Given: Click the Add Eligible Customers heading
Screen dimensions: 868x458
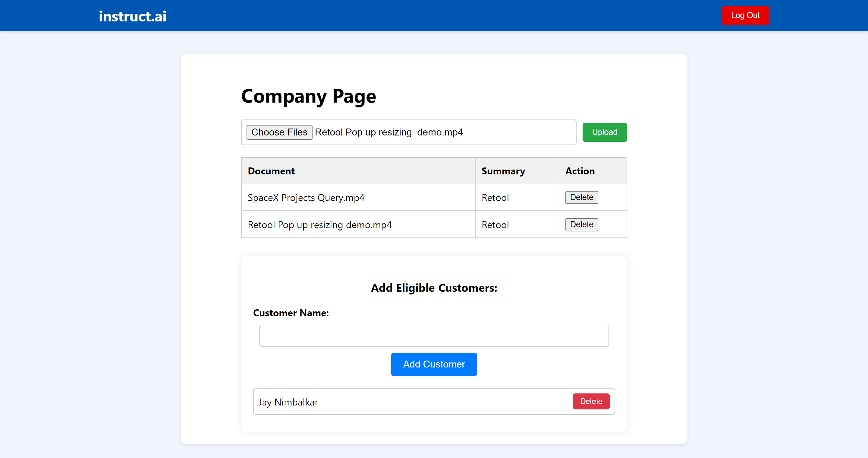Looking at the screenshot, I should pyautogui.click(x=434, y=288).
